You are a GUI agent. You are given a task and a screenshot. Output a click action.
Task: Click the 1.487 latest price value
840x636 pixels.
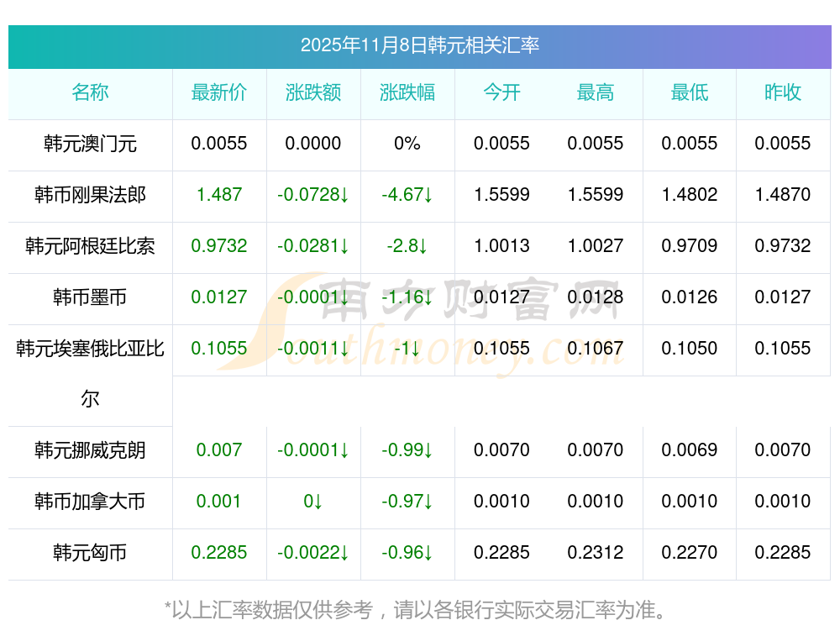click(219, 195)
